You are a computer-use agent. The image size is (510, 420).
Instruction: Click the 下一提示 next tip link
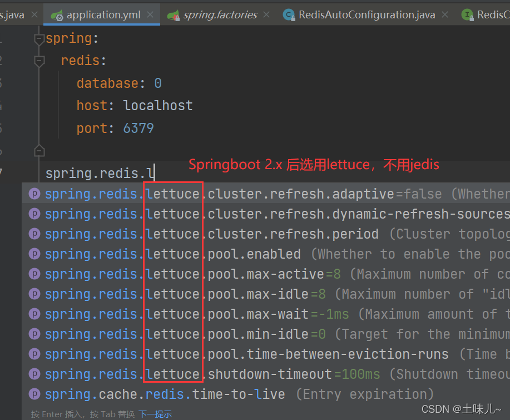point(155,414)
